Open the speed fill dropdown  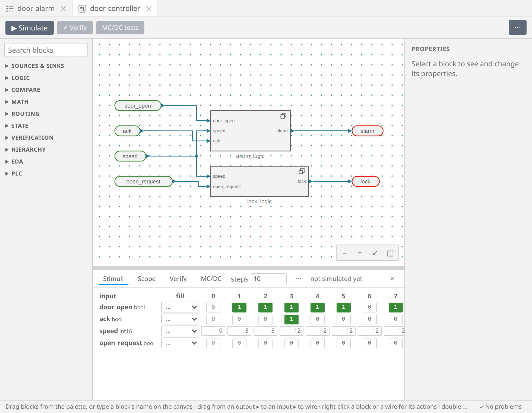pyautogui.click(x=180, y=331)
